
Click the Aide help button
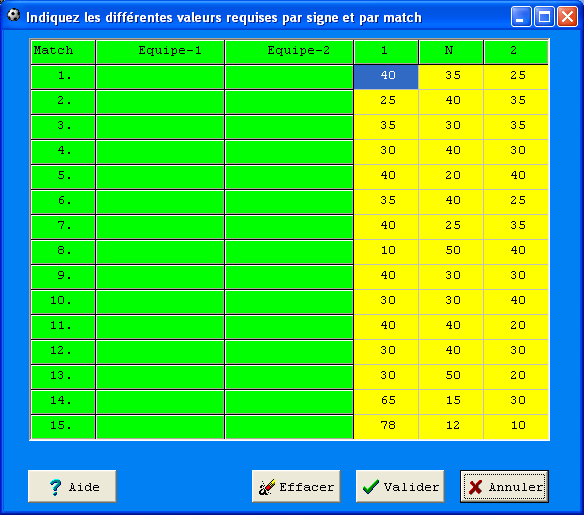pos(72,486)
